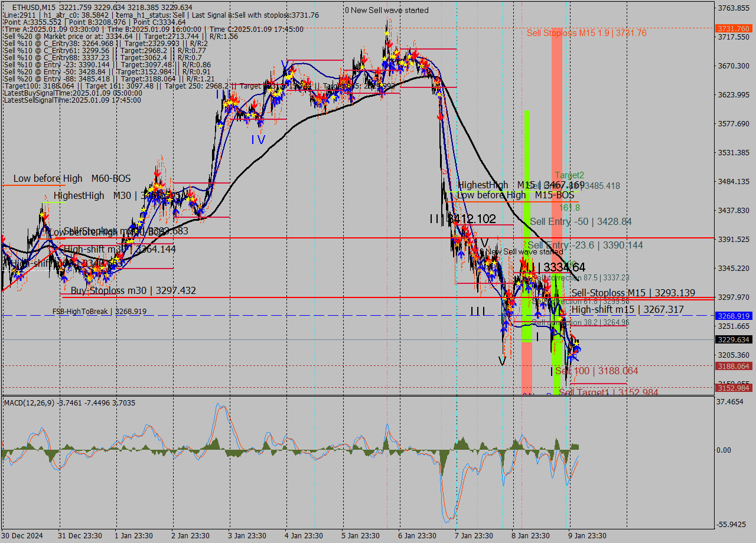756x543 pixels.
Task: Click the 3205.360 price axis value
Action: pos(734,355)
